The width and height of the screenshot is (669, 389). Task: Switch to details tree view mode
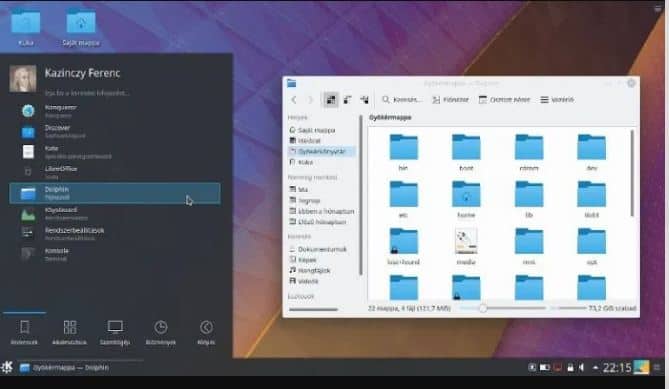tap(364, 100)
